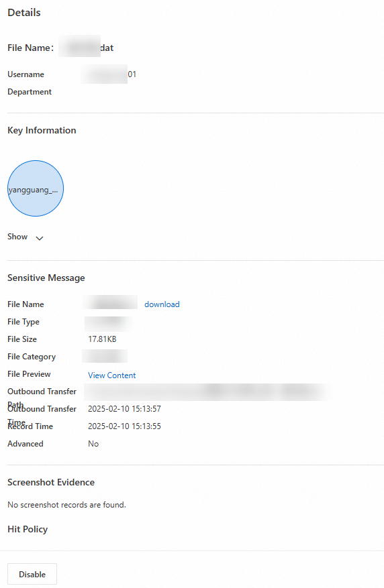Click the username value ending in 01

click(109, 74)
